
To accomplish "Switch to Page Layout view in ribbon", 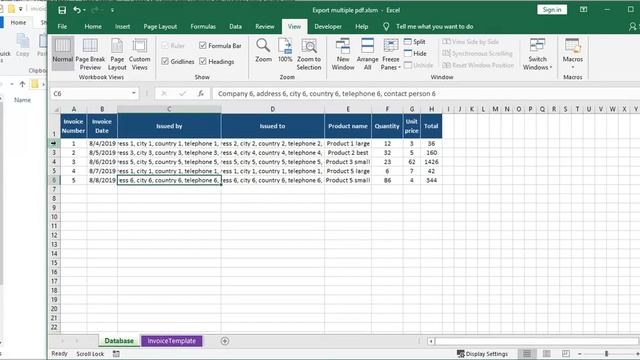I will (117, 53).
